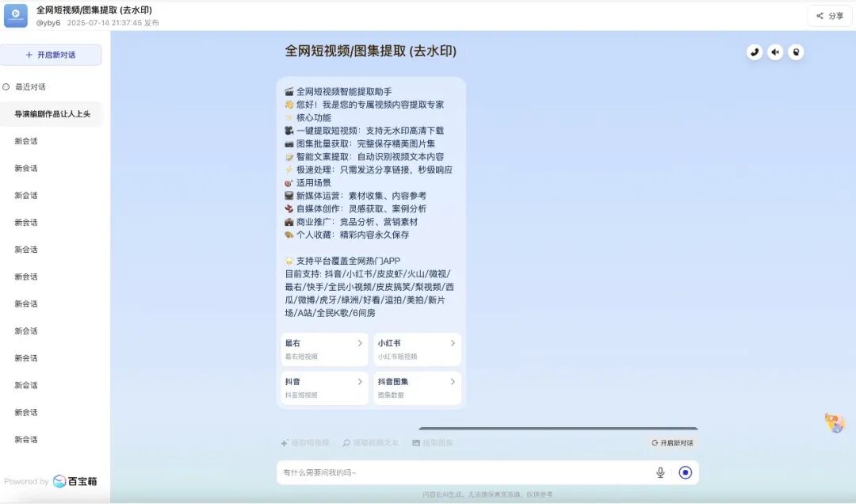Click the AI-generated content disclaimer below the input
Viewport: 856px width, 504px height.
point(487,494)
